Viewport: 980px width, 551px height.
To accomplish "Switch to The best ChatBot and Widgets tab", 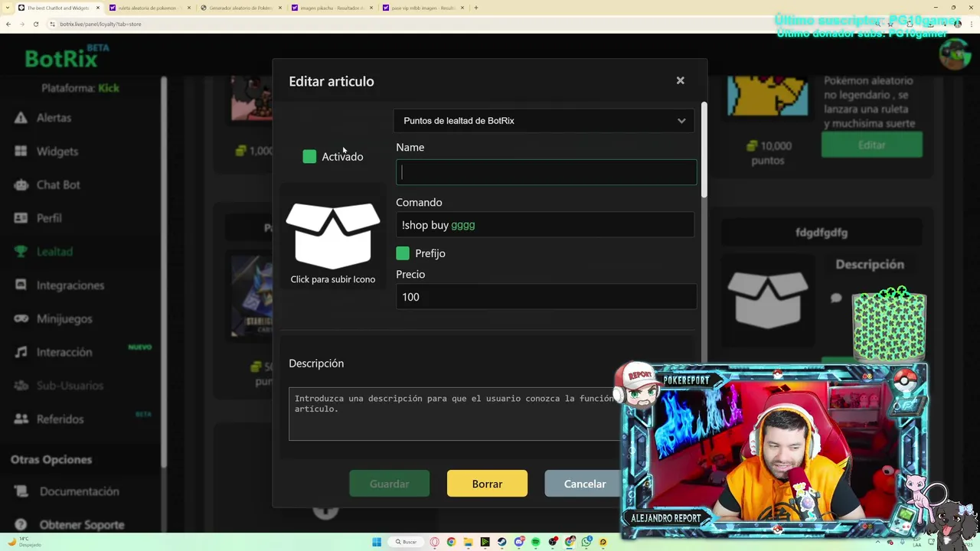I will click(x=58, y=8).
